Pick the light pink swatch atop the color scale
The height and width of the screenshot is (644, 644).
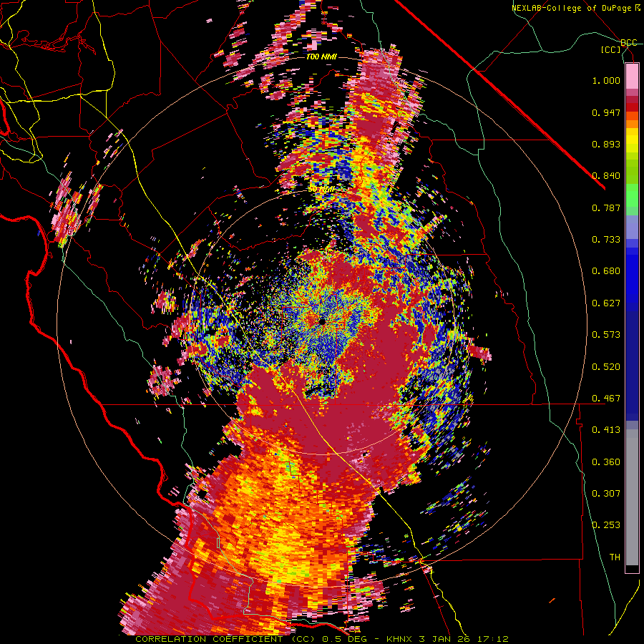click(632, 76)
